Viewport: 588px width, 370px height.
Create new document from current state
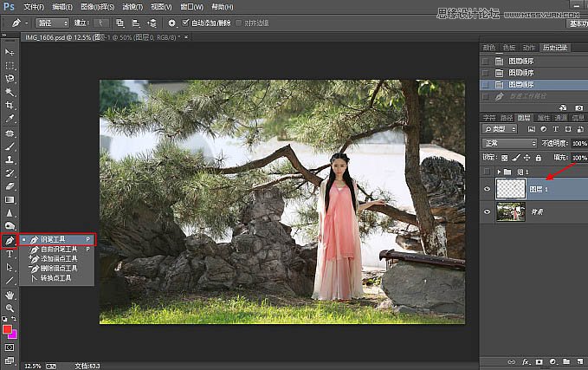[563, 108]
